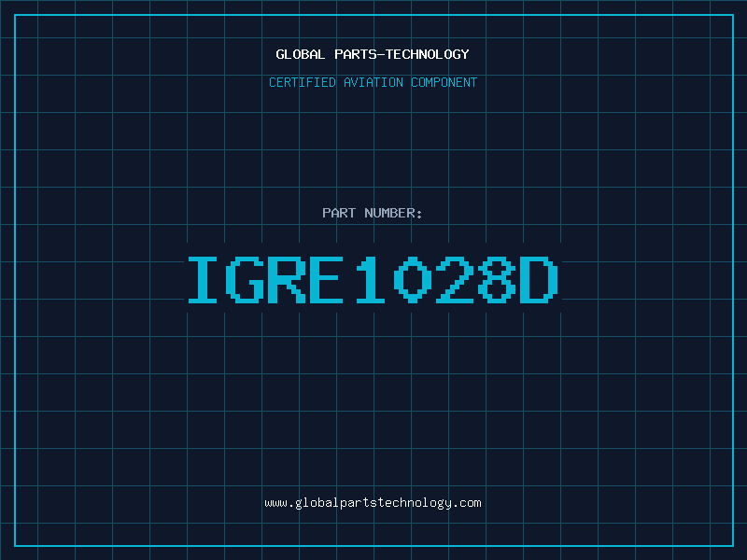
Task: Click the GLOBAL PARTS-TECHNOLOGY title text
Action: [373, 54]
